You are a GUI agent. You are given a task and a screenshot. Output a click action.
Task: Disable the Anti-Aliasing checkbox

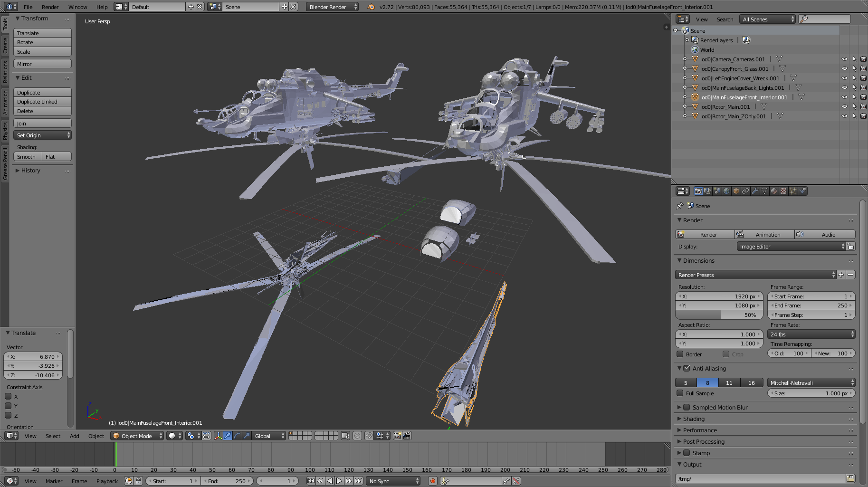pyautogui.click(x=687, y=368)
